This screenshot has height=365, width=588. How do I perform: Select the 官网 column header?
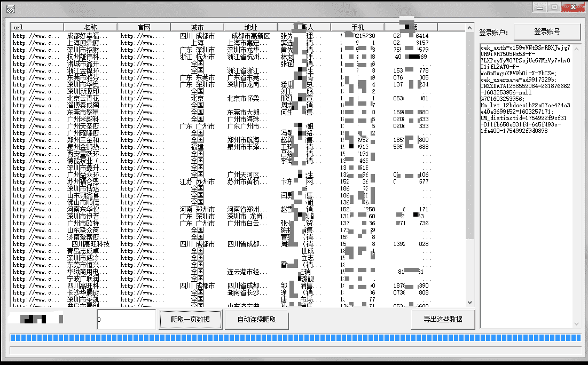coord(144,27)
